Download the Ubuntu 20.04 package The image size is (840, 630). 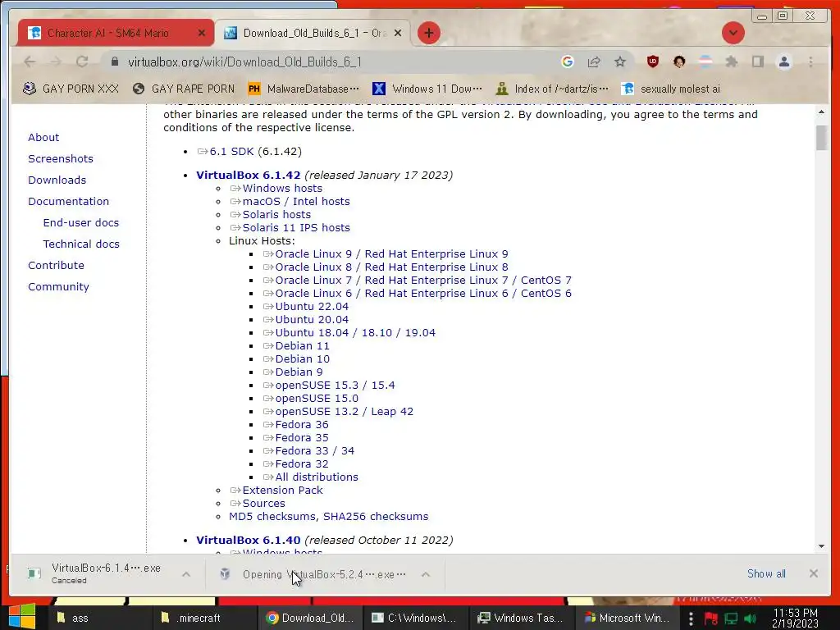(x=311, y=320)
